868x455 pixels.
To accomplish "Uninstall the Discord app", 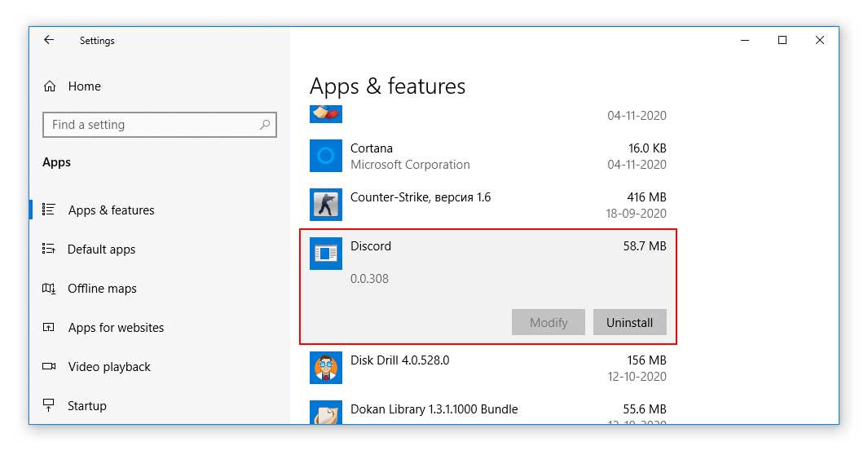I will pos(629,322).
